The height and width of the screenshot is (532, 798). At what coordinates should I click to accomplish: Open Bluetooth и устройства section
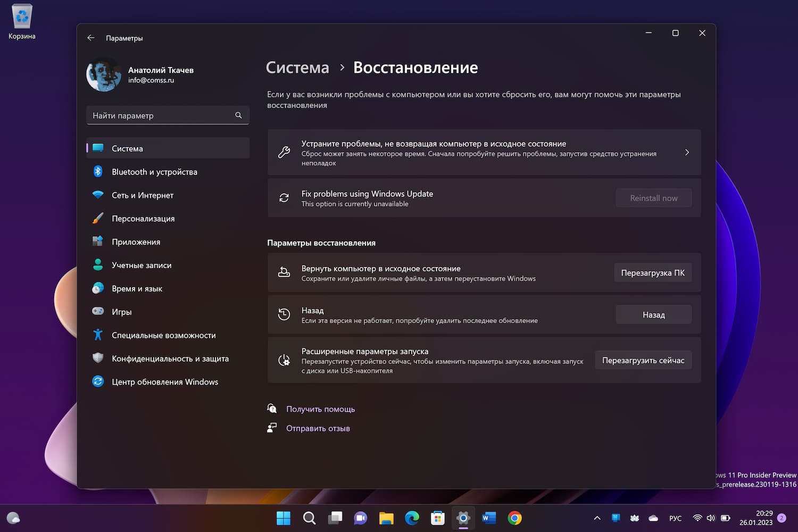pos(154,172)
